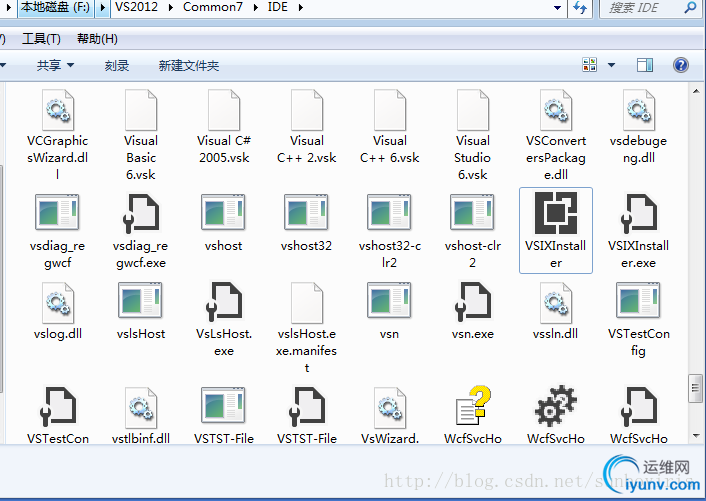Select VsWizard. file with gear icon

(x=390, y=415)
